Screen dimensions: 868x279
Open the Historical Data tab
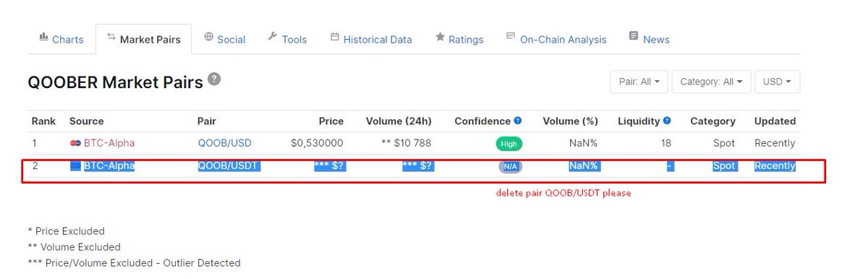point(371,39)
